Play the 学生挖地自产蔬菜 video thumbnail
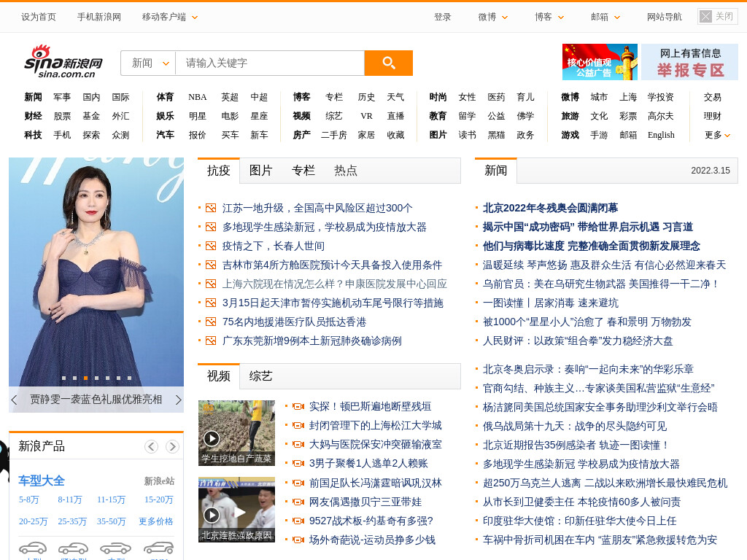The image size is (747, 560). (237, 433)
